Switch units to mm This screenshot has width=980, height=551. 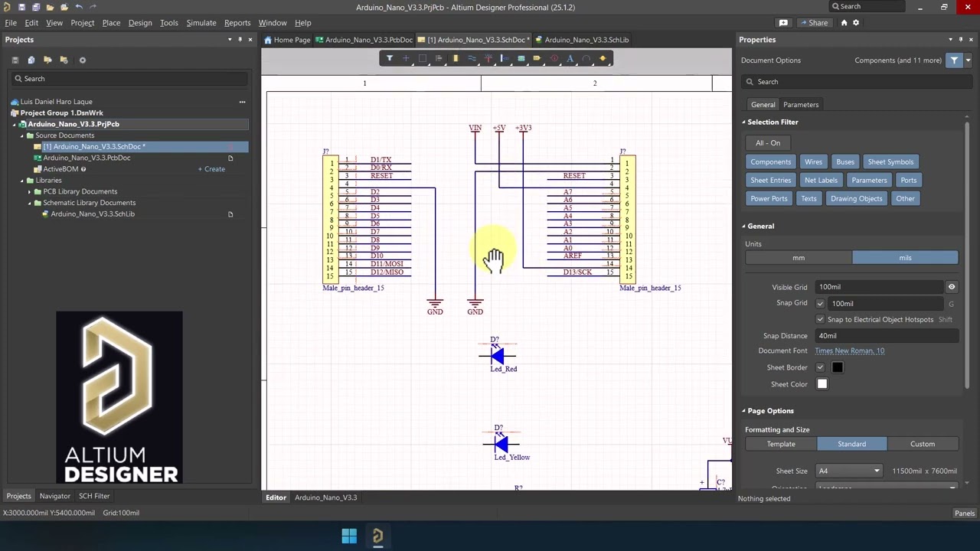tap(799, 258)
